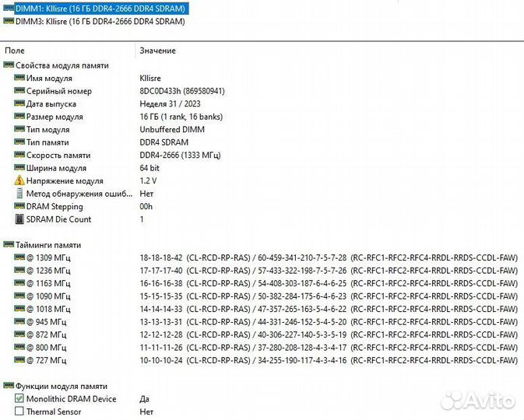Sort by the Значение column header
This screenshot has height=420, width=524.
[157, 51]
